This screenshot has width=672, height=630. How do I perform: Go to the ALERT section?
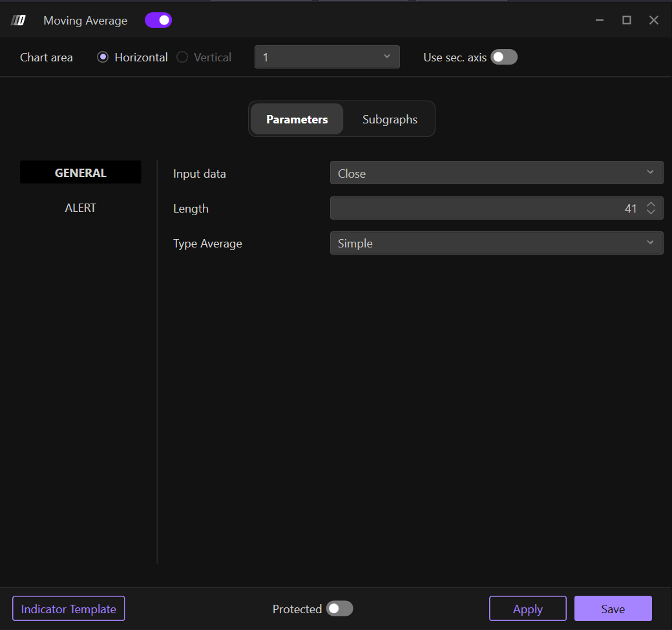click(81, 208)
